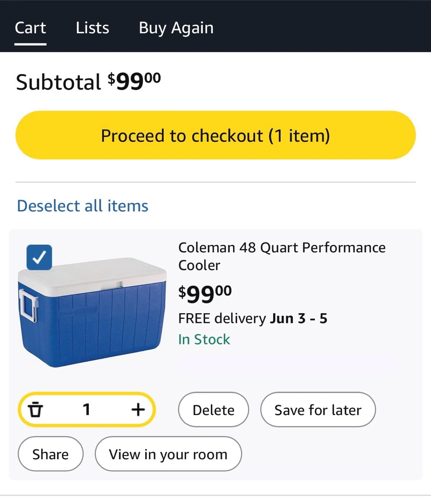Tap the Delete button
The image size is (431, 504).
tap(213, 409)
